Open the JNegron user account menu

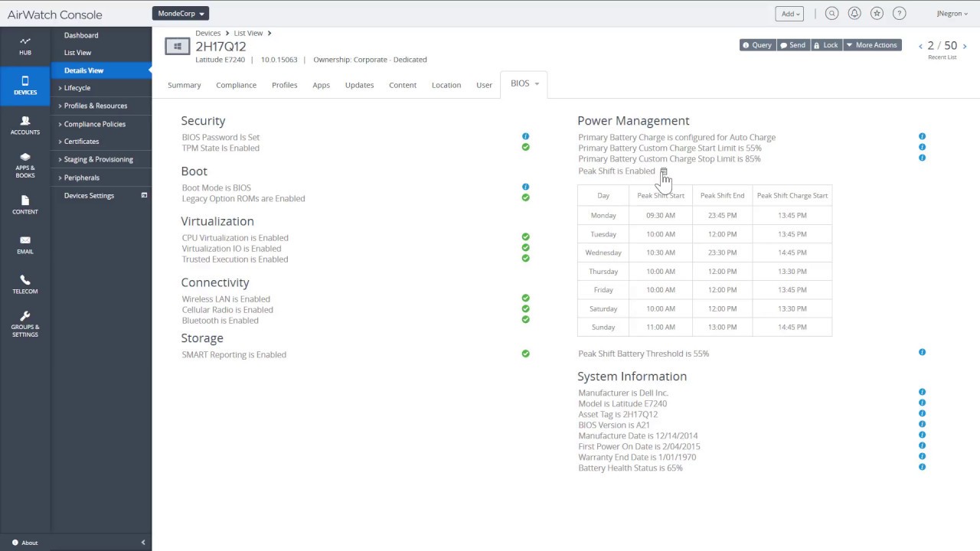952,14
